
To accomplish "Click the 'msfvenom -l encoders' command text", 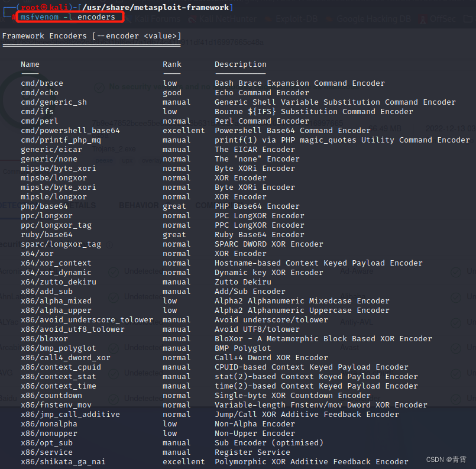I will [67, 17].
